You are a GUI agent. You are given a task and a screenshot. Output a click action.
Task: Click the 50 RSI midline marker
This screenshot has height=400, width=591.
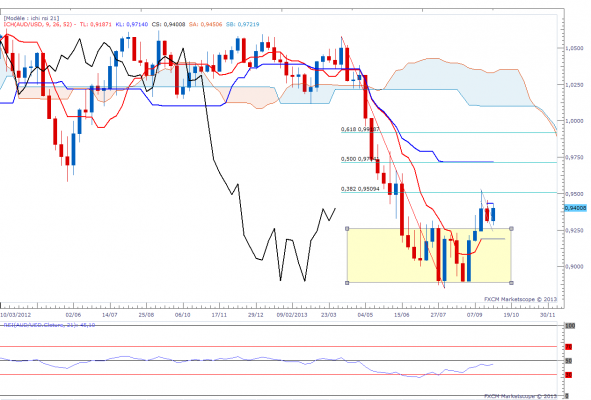pyautogui.click(x=569, y=361)
